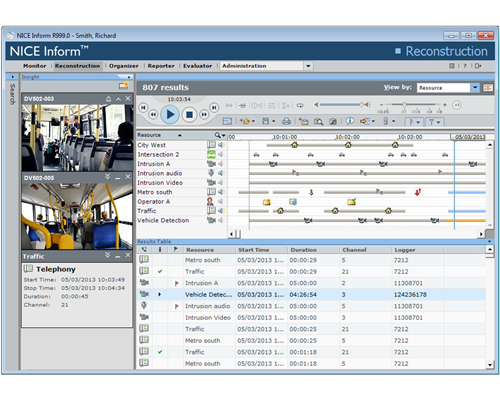Screen dimensions: 500x400
Task: Click the print icon in toolbar
Action: (286, 121)
